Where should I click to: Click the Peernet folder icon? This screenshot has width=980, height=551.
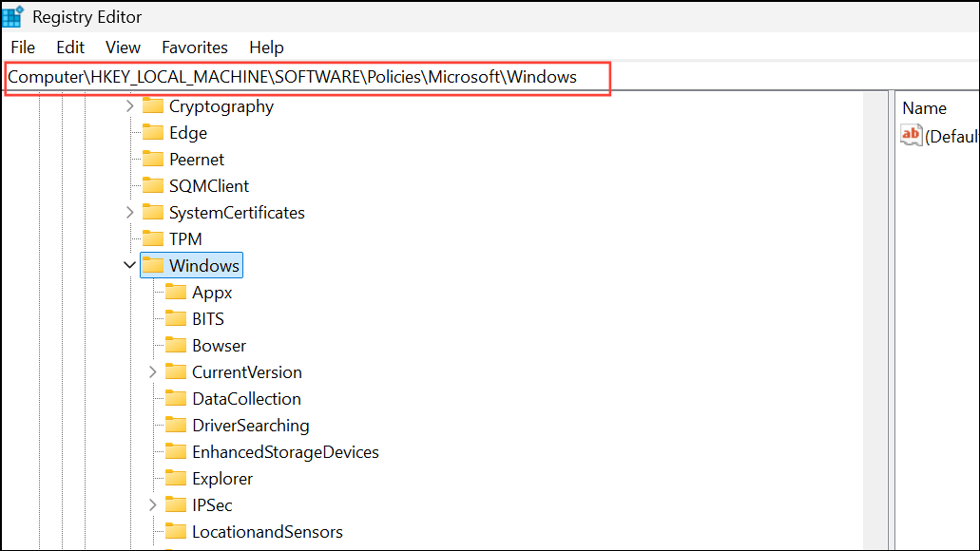point(153,159)
